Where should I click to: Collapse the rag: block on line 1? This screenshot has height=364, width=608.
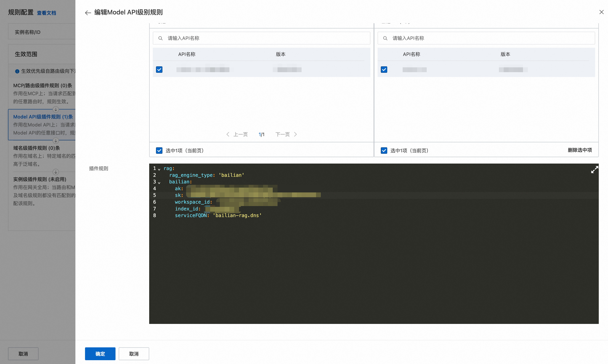(x=159, y=169)
